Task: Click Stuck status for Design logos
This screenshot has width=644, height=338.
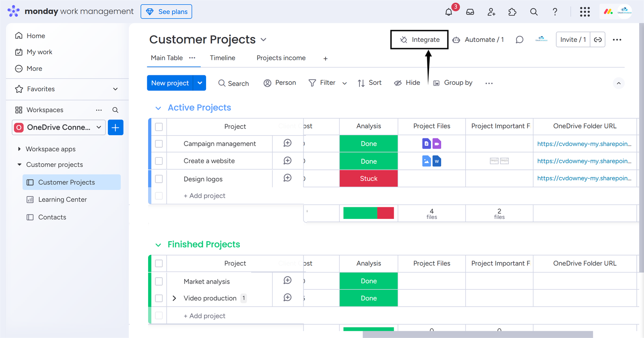Action: coord(369,178)
